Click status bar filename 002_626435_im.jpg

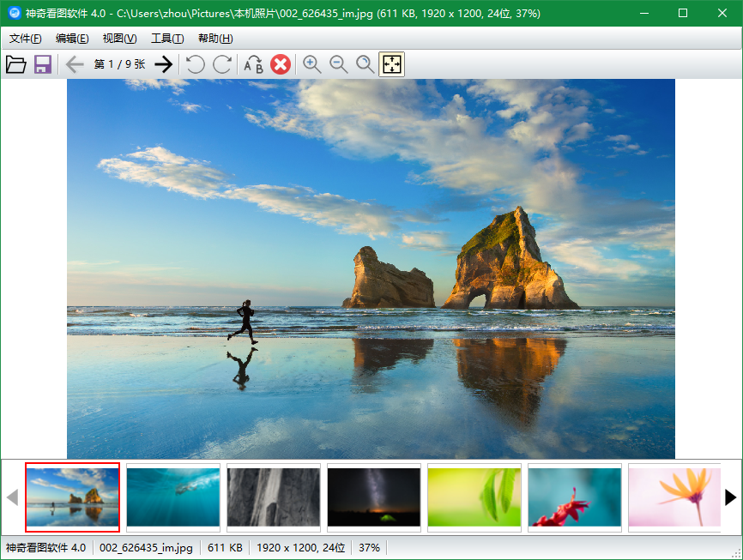[x=146, y=548]
